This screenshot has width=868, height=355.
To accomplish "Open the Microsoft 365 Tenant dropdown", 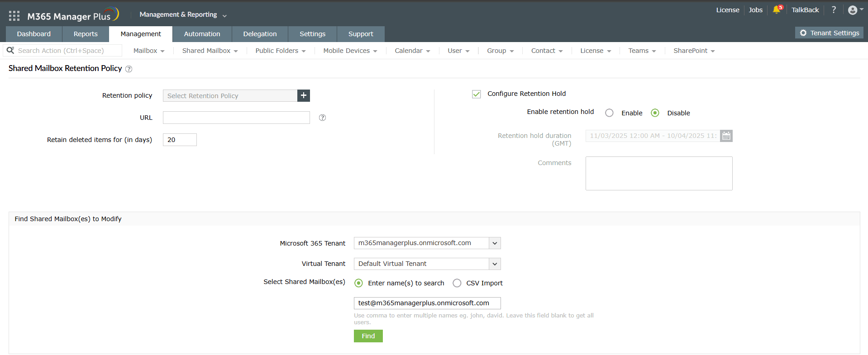I will pyautogui.click(x=427, y=243).
